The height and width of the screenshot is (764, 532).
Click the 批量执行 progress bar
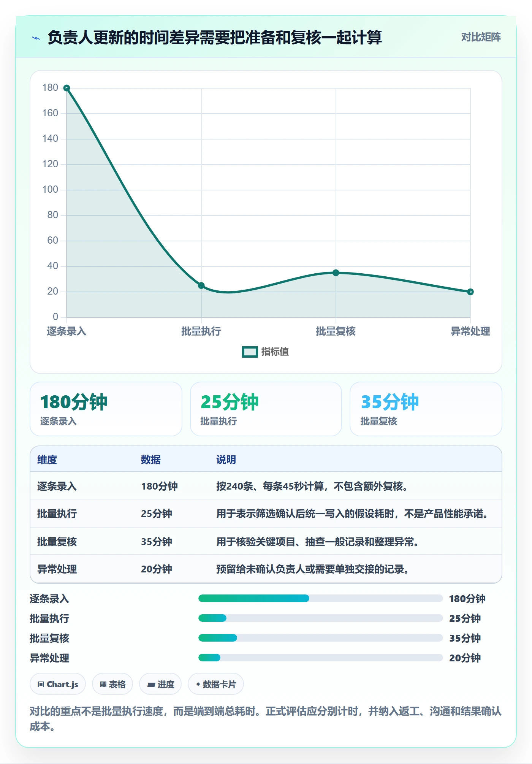[x=320, y=618]
